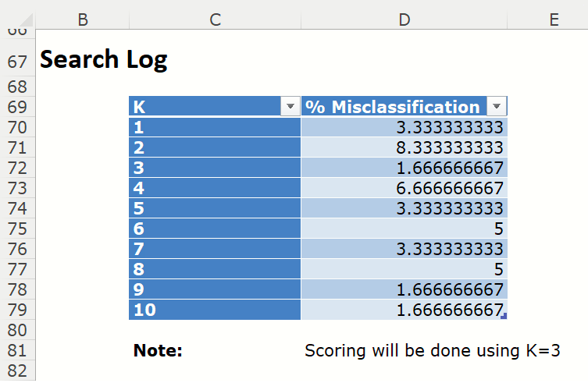Select column B header
The width and height of the screenshot is (588, 383).
point(82,20)
